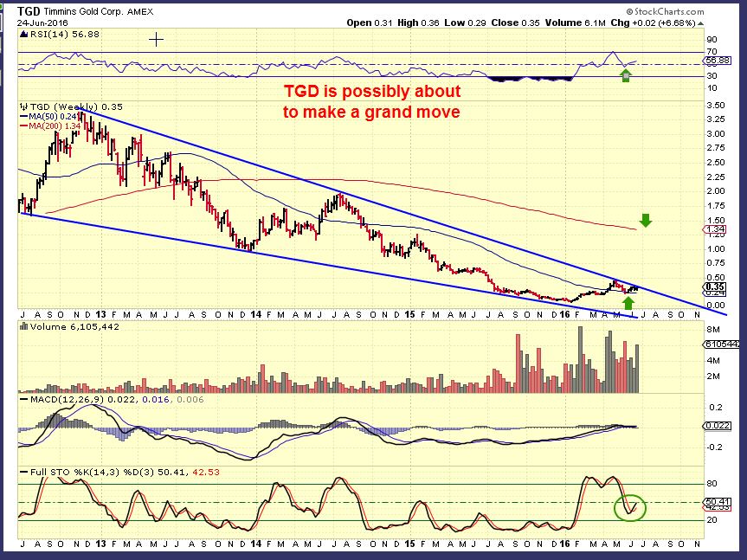
Task: Click the High 0.36 value
Action: [x=418, y=23]
